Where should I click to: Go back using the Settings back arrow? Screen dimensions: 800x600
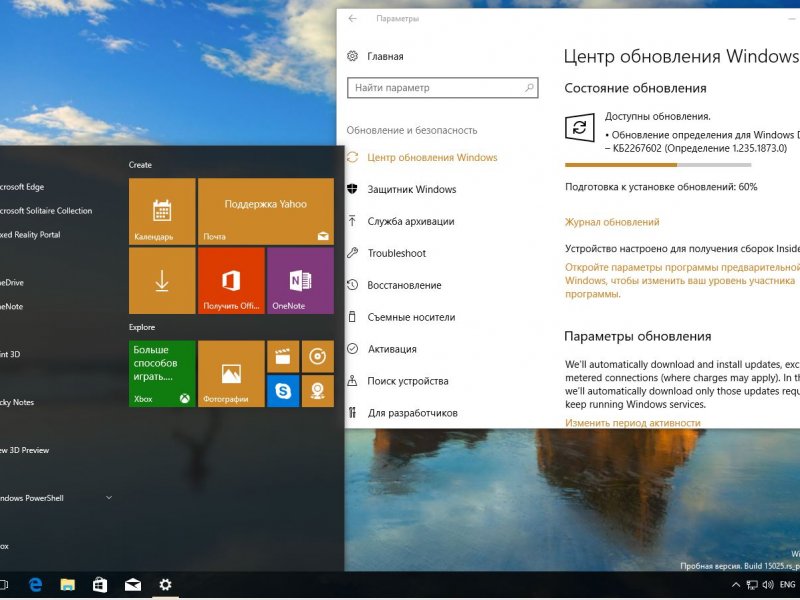353,18
